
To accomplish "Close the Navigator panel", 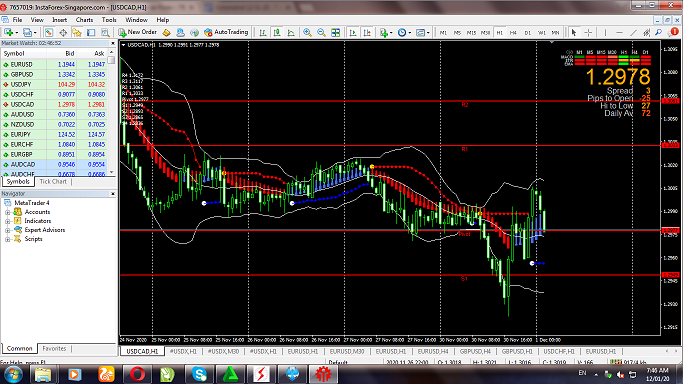I will pyautogui.click(x=112, y=193).
